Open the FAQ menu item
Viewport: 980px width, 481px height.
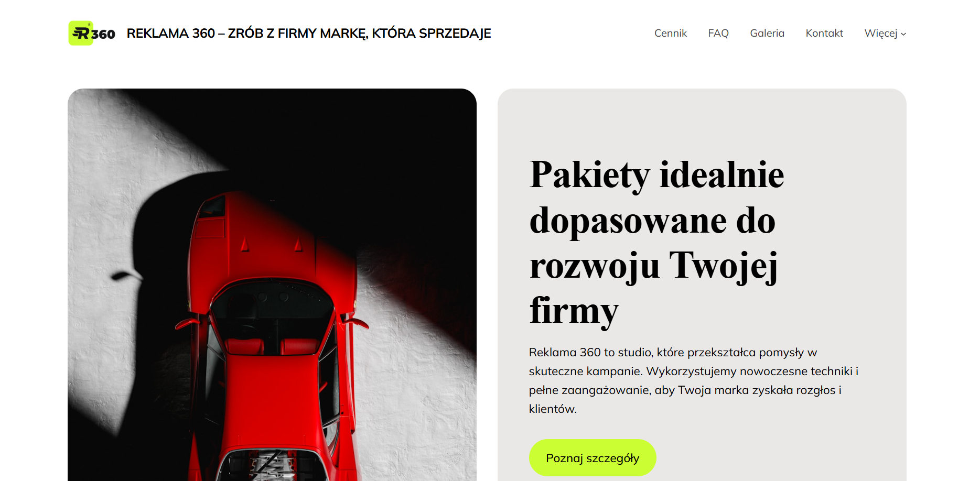click(x=718, y=33)
